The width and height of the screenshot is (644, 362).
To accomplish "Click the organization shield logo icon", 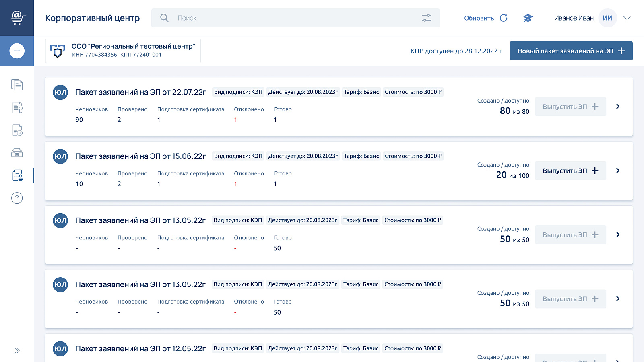I will pyautogui.click(x=58, y=51).
